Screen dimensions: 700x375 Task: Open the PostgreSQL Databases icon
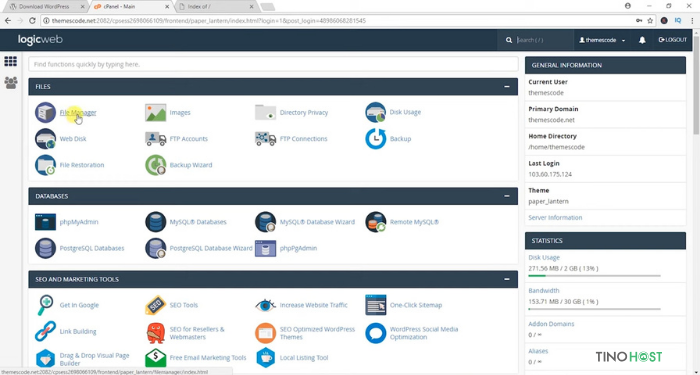coord(46,248)
